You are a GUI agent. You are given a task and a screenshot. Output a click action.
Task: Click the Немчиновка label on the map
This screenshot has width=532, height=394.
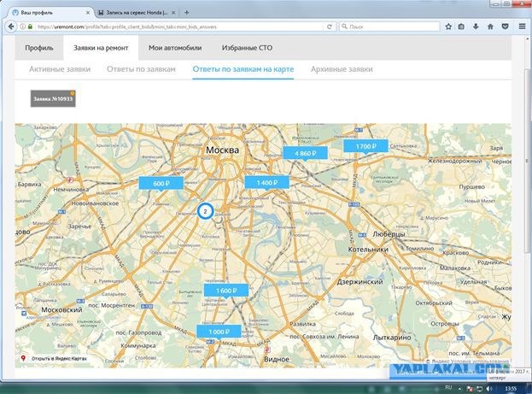[x=71, y=190]
